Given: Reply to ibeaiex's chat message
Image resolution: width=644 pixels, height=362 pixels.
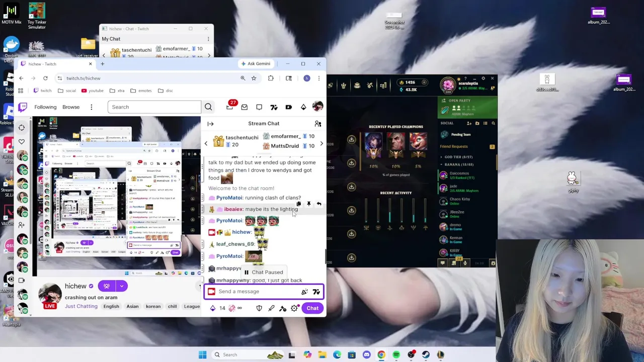Looking at the screenshot, I should coord(319,204).
